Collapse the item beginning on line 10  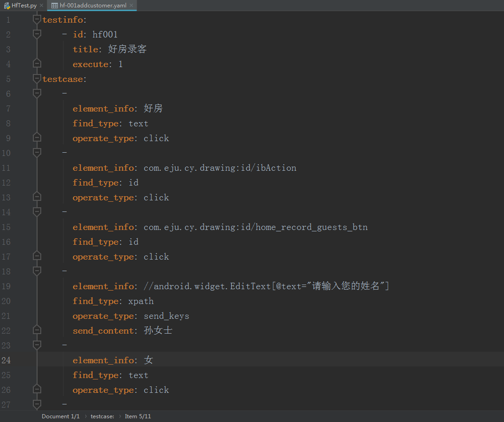coord(37,153)
